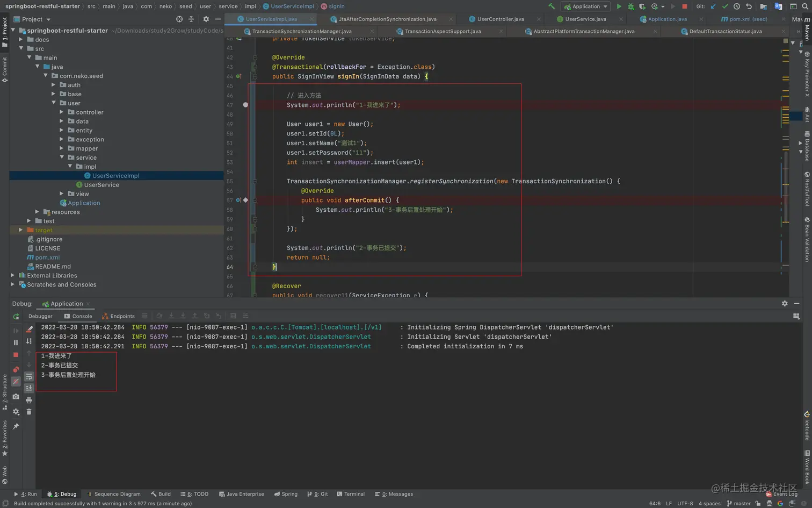Viewport: 812px width, 508px height.
Task: Switch to TransactionAspectSupport.java tab
Action: point(443,31)
